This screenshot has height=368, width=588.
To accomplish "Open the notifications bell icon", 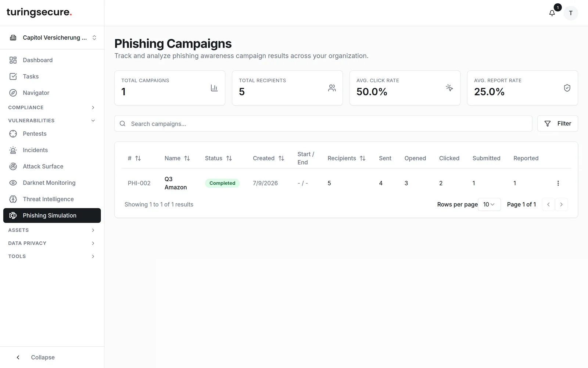I will [x=552, y=13].
